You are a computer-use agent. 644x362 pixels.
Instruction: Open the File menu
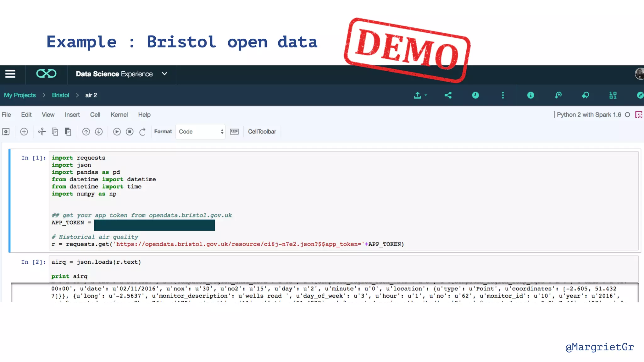(x=6, y=115)
